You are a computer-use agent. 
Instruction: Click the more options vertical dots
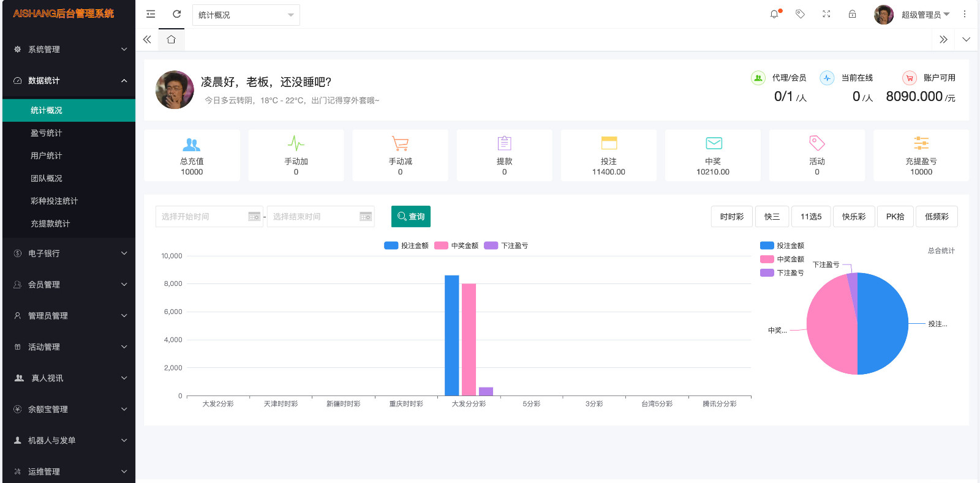pos(964,14)
